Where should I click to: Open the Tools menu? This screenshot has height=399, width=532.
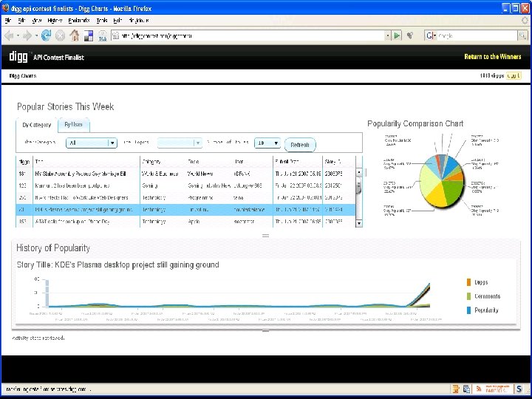pyautogui.click(x=102, y=21)
